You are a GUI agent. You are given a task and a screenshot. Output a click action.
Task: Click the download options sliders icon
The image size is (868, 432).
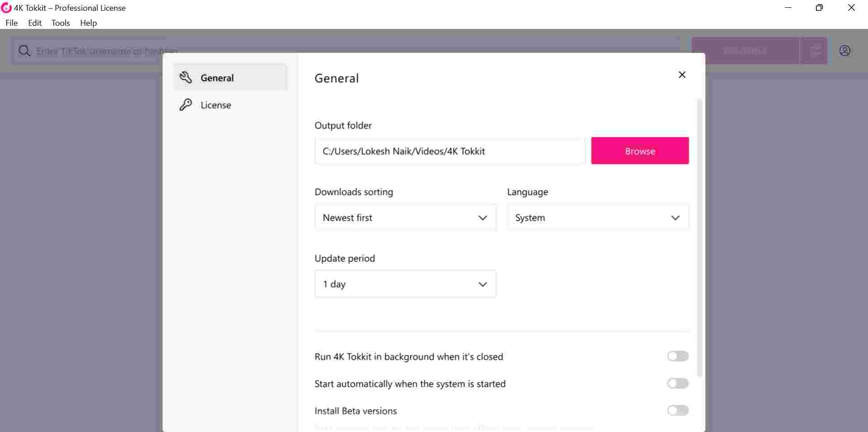[x=814, y=51]
